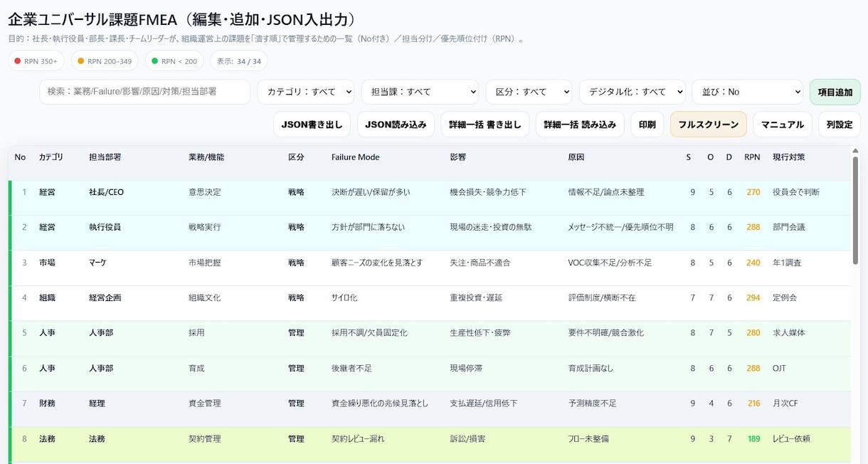Click 現場の迷走･投資の無駄 impact cell
Screen dimensions: 868x464
491,227
